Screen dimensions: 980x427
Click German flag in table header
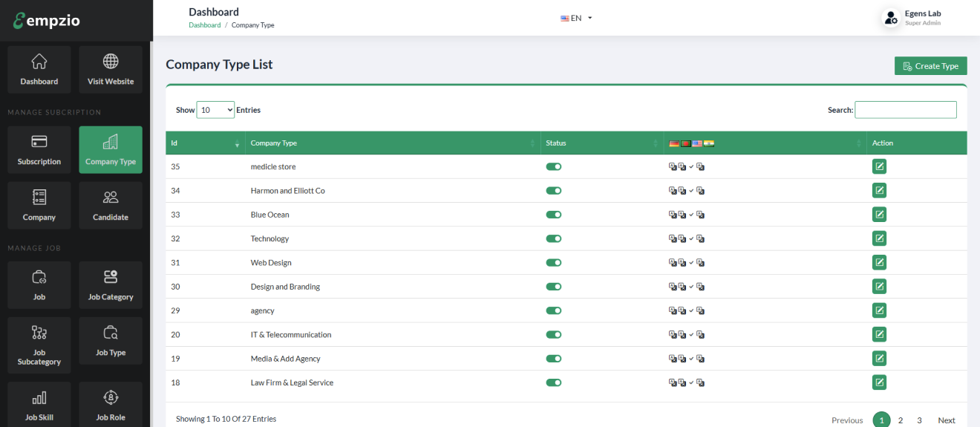674,143
